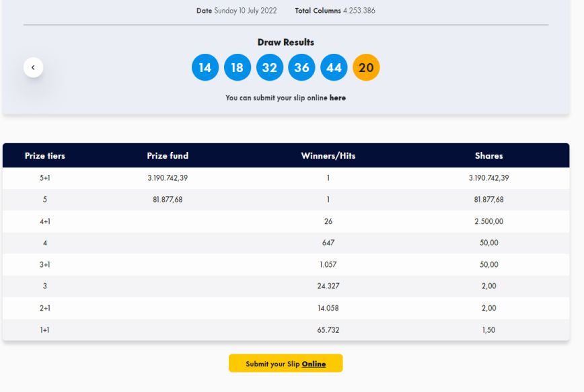
Task: Select the 4+1 prize tier row
Action: (45, 221)
